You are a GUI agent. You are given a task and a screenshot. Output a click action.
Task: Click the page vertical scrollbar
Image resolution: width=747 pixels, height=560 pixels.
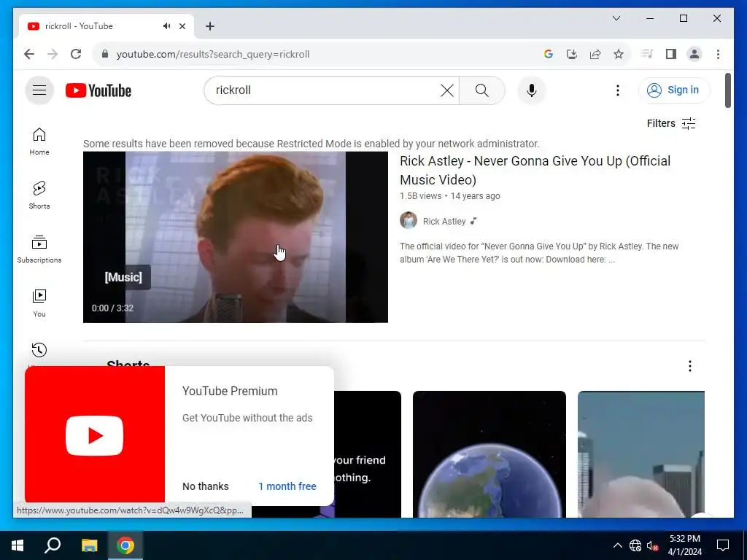click(727, 90)
